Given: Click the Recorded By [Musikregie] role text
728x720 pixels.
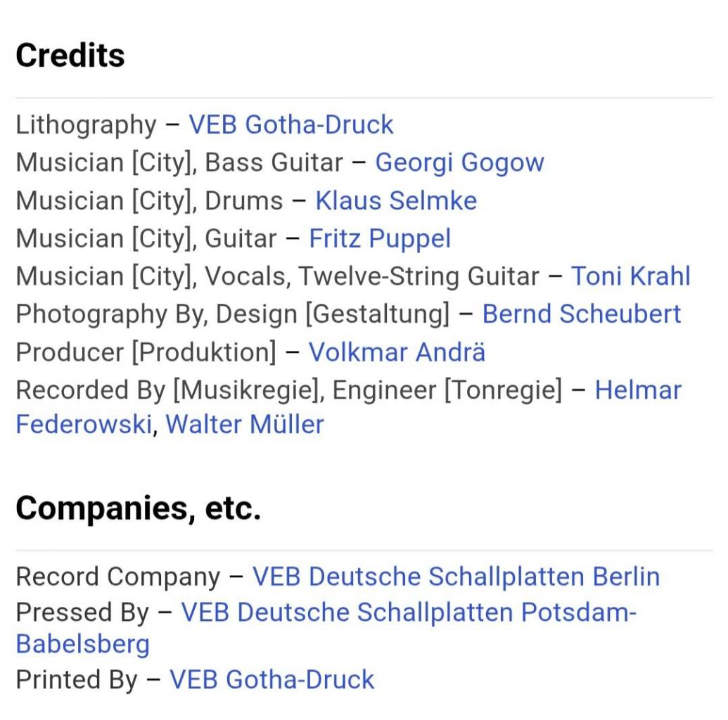Looking at the screenshot, I should (169, 390).
